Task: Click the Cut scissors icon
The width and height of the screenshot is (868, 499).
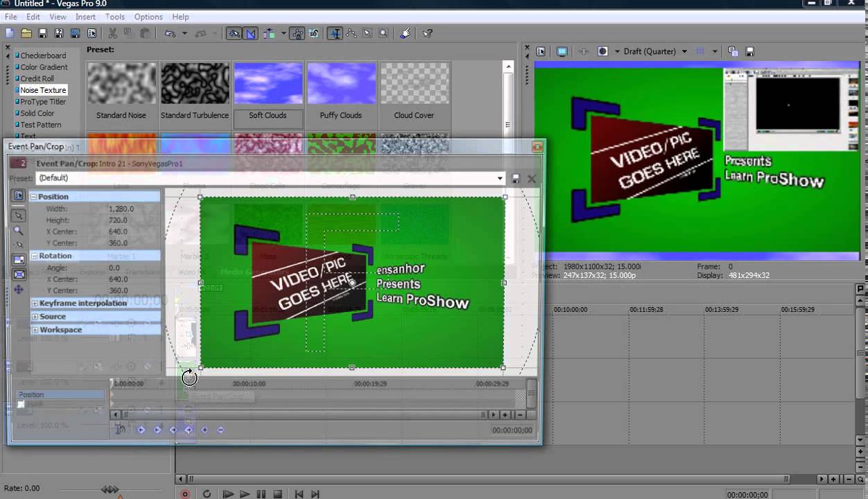Action: coord(112,33)
